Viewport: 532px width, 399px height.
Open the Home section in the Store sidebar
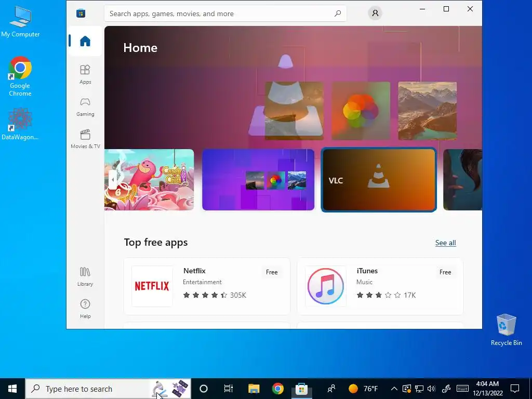click(x=85, y=41)
